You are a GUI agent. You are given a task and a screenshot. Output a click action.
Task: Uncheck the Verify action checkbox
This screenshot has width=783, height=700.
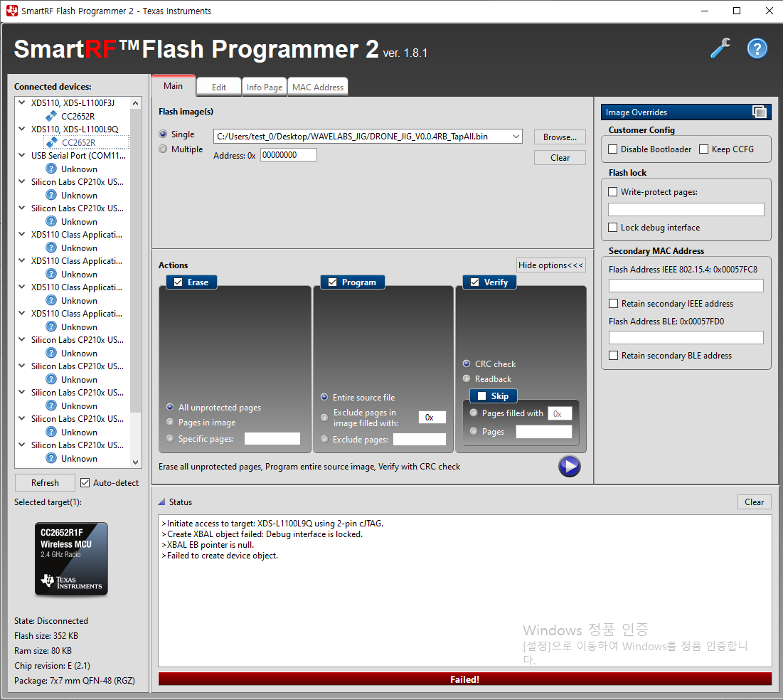475,282
